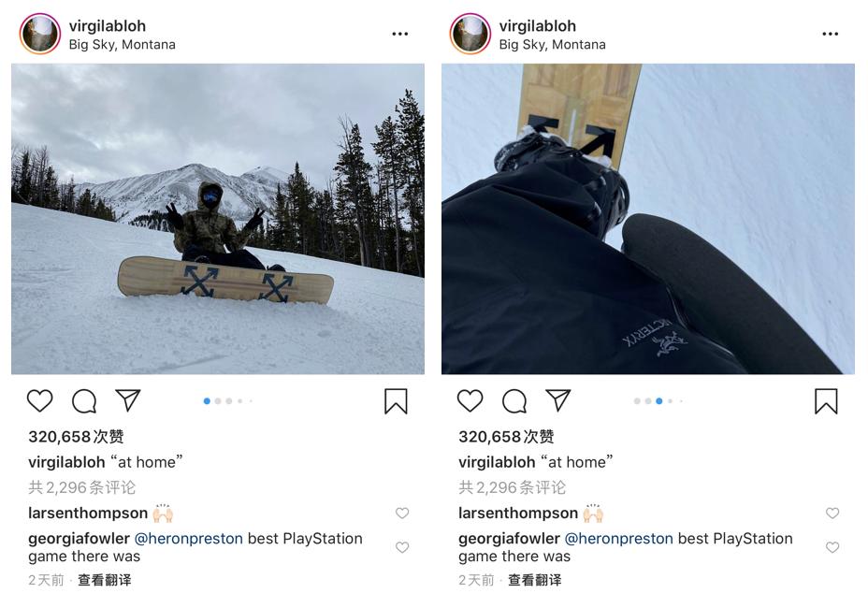The image size is (868, 608).
Task: View virgilabloh's story via left profile avatar
Action: pyautogui.click(x=40, y=34)
